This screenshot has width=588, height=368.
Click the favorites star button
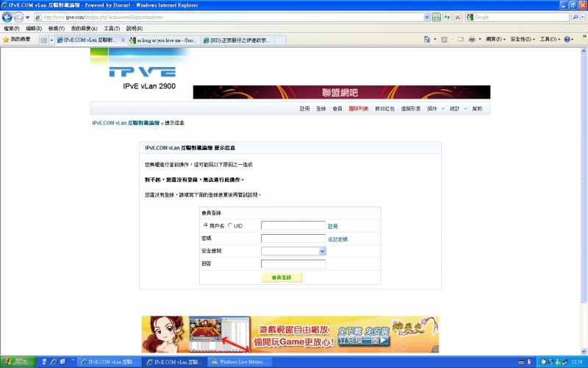tap(17, 40)
